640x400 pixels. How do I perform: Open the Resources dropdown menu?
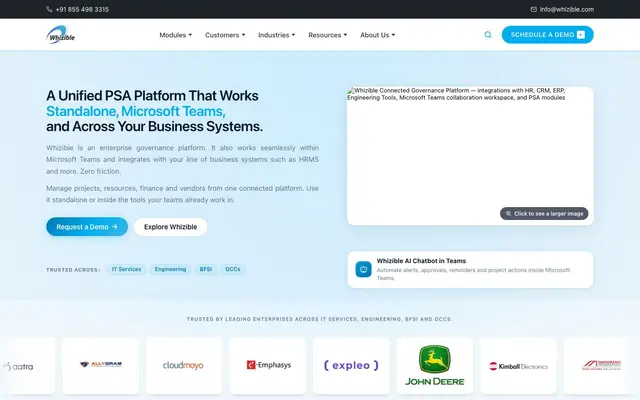pyautogui.click(x=327, y=35)
